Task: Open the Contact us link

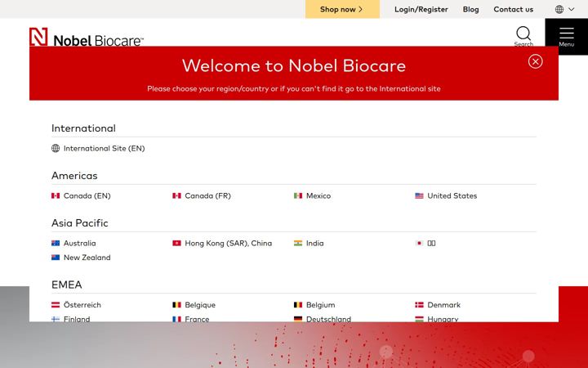Action: (x=513, y=9)
